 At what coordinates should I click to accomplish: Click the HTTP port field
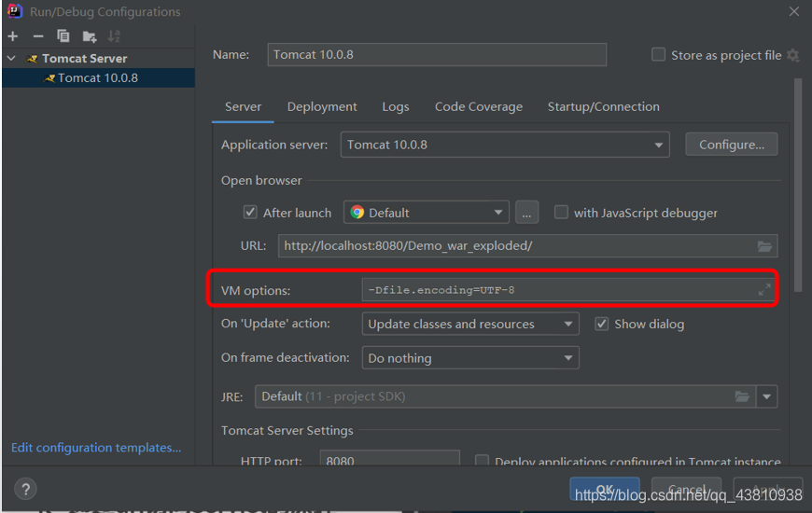389,459
